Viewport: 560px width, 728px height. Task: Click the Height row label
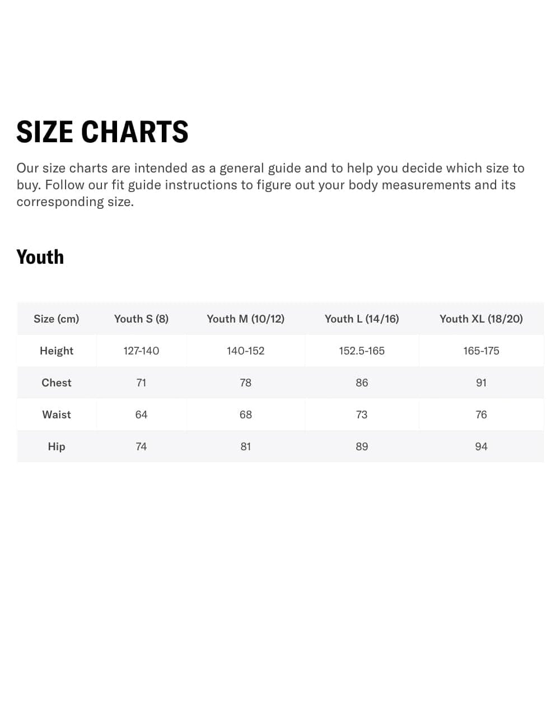(x=57, y=351)
